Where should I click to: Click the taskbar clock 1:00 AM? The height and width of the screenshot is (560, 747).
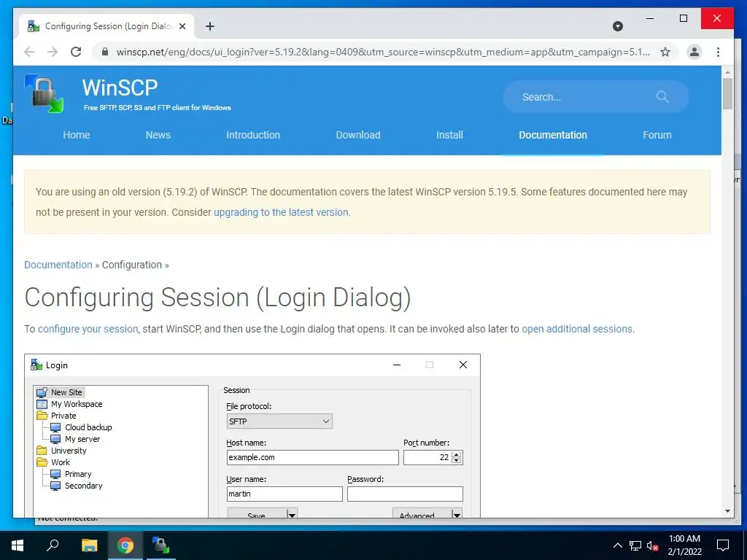684,539
